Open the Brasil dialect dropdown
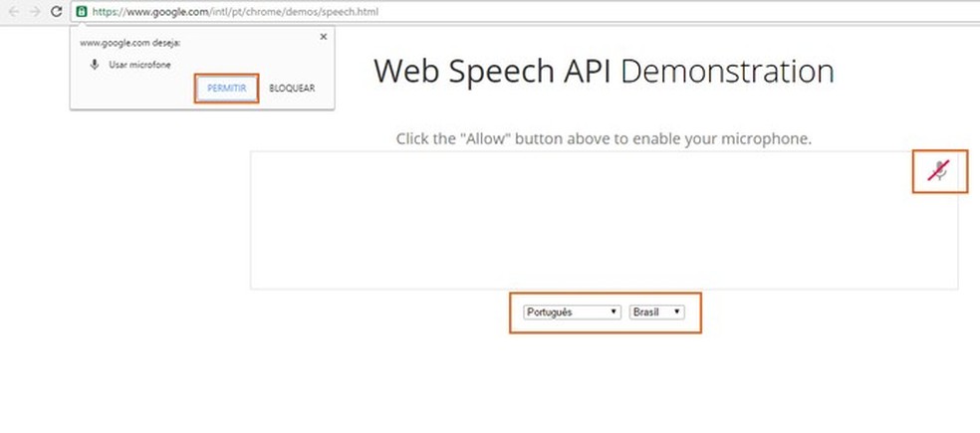This screenshot has width=980, height=433. [x=657, y=312]
